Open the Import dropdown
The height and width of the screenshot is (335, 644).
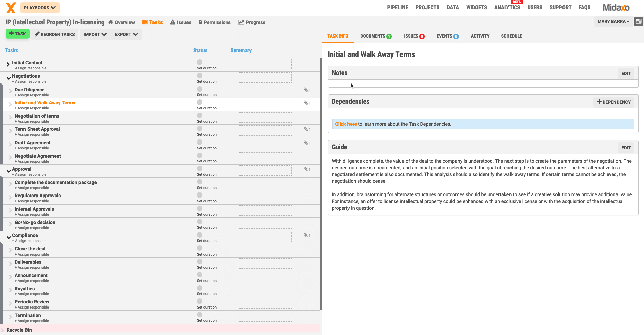coord(95,34)
